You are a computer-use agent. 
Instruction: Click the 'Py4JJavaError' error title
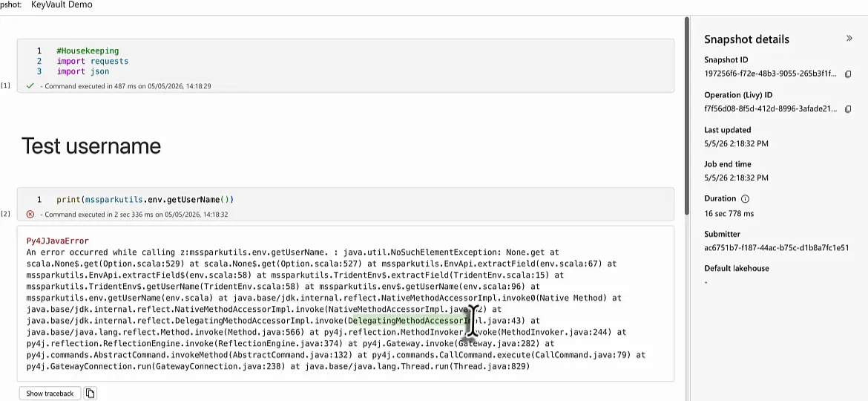coord(58,241)
